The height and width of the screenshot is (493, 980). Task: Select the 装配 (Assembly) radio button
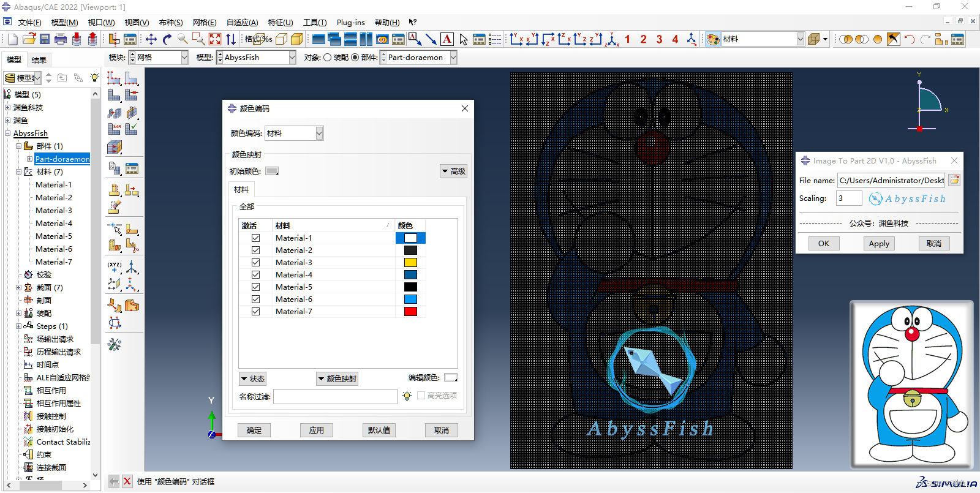(328, 57)
